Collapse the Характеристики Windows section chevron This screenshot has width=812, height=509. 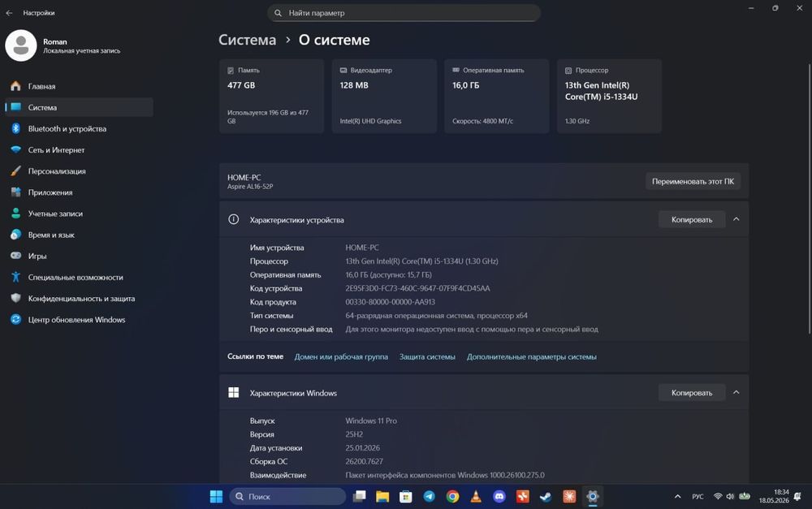(x=736, y=392)
